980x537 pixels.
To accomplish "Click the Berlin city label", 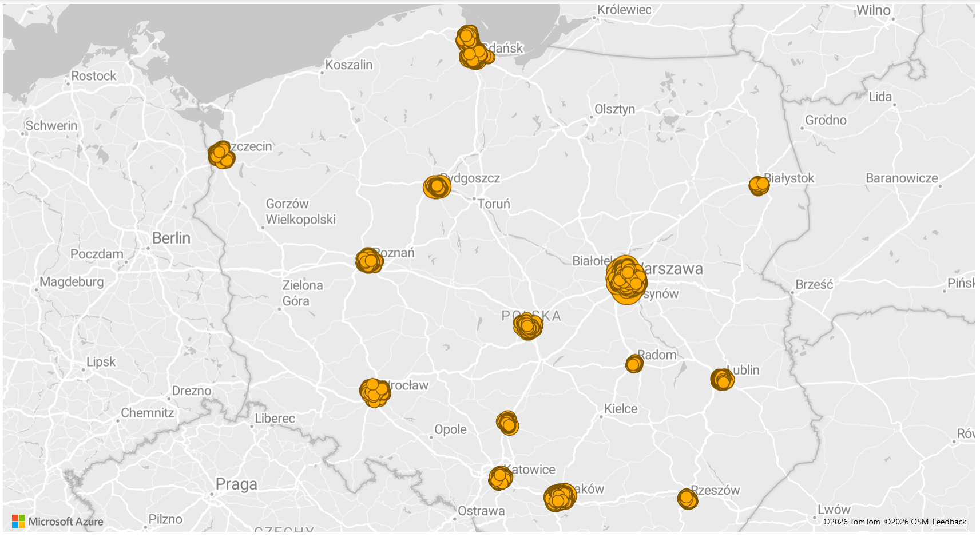I will [171, 238].
